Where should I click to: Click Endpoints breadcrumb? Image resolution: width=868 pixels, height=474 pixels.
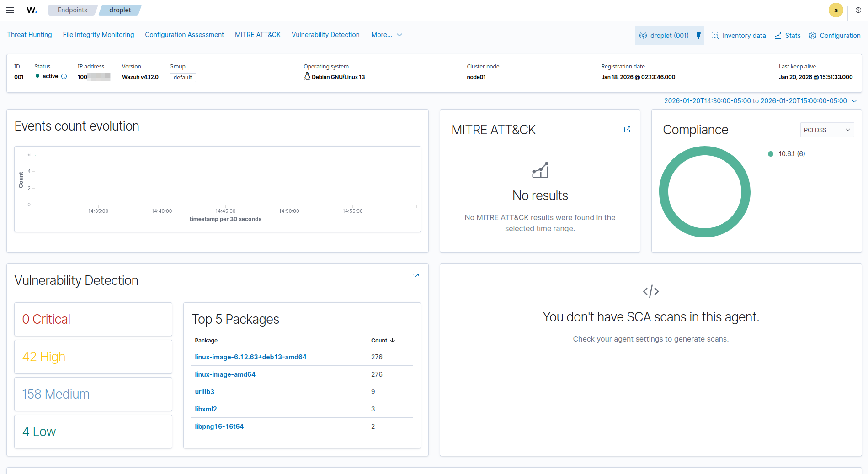(x=72, y=10)
